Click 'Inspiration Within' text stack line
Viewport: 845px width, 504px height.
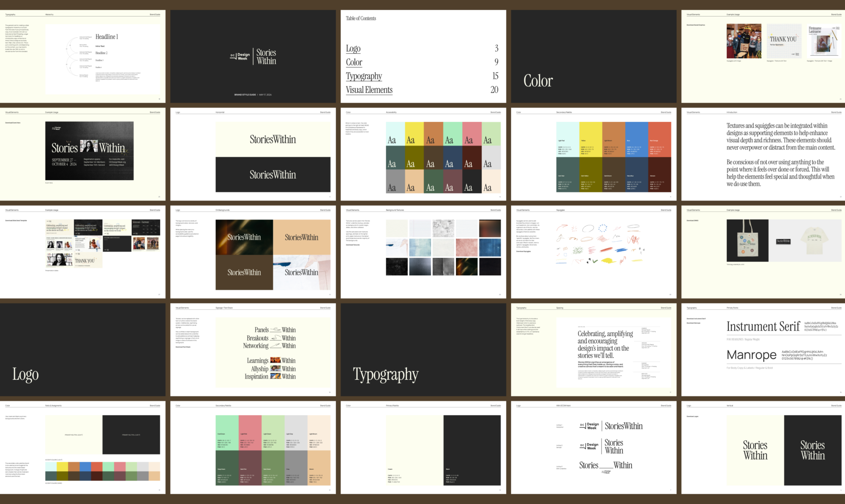270,377
